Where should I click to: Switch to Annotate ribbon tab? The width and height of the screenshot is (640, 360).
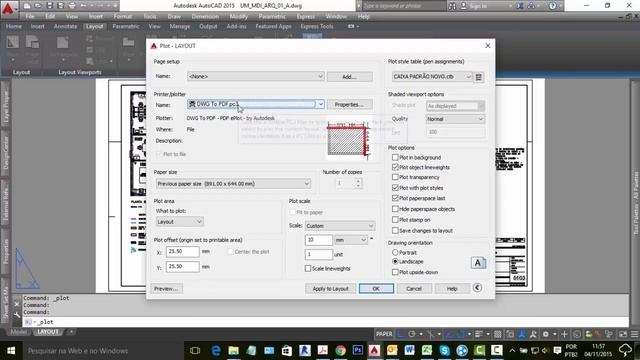pyautogui.click(x=65, y=27)
